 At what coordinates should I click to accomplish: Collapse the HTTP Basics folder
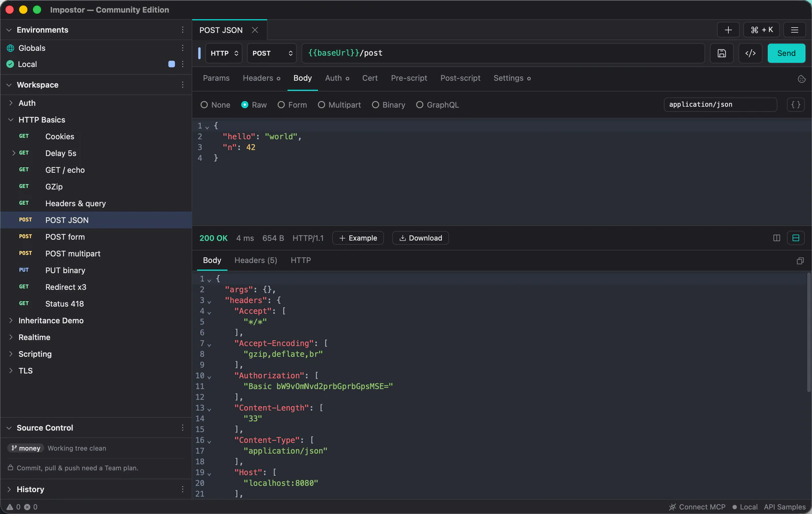tap(11, 120)
